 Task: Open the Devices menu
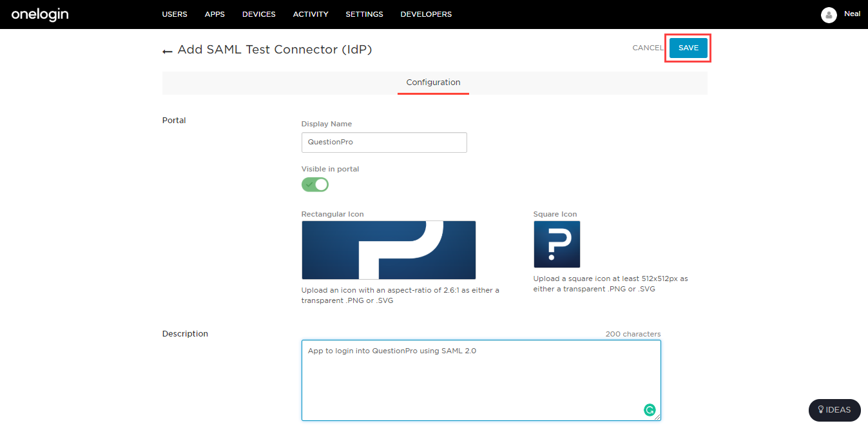tap(259, 14)
